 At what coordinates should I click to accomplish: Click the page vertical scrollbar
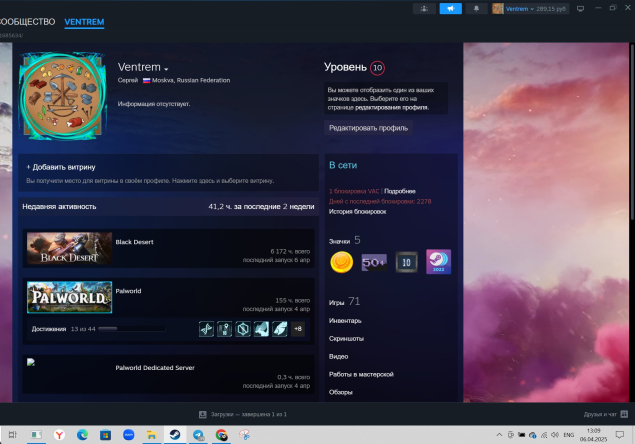[x=631, y=132]
